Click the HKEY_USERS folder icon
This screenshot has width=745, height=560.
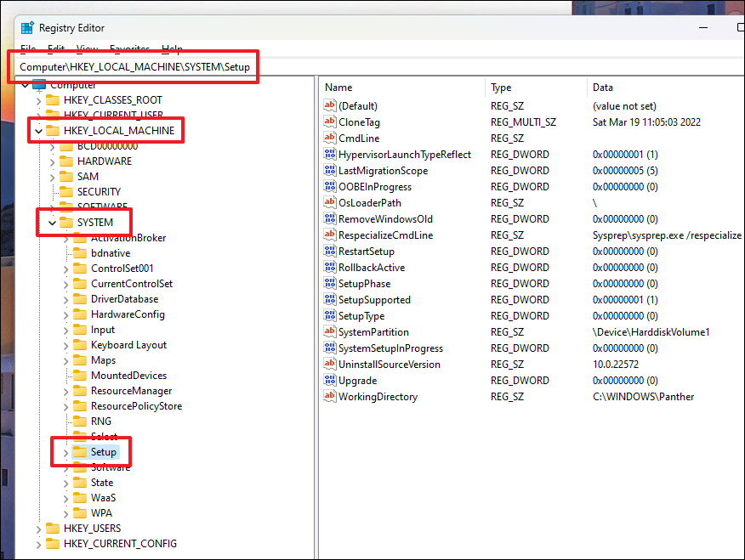[52, 529]
